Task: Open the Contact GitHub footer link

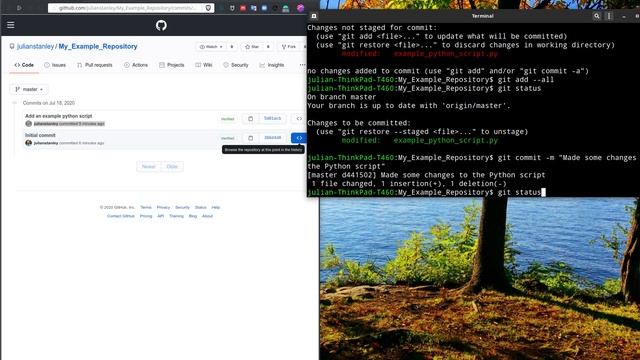Action: (x=120, y=216)
